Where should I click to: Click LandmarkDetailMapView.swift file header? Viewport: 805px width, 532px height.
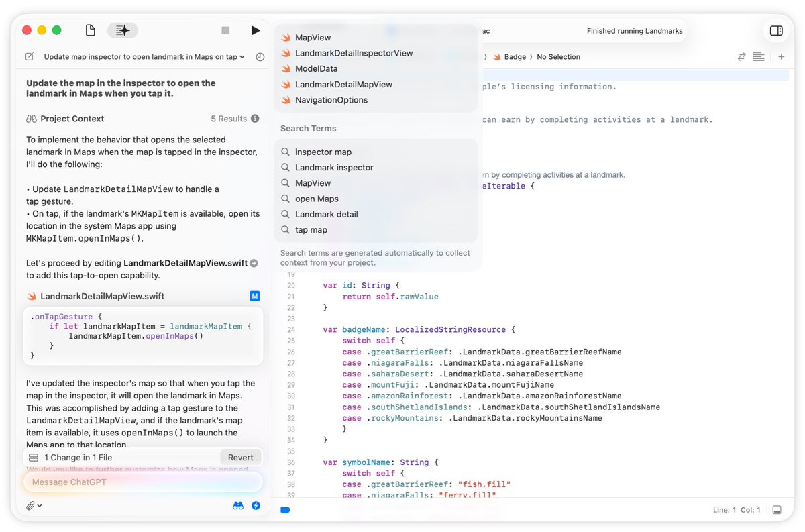point(102,296)
